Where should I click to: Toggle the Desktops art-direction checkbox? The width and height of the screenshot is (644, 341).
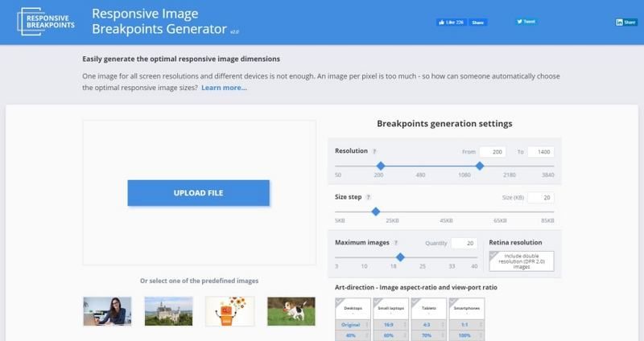click(x=340, y=302)
